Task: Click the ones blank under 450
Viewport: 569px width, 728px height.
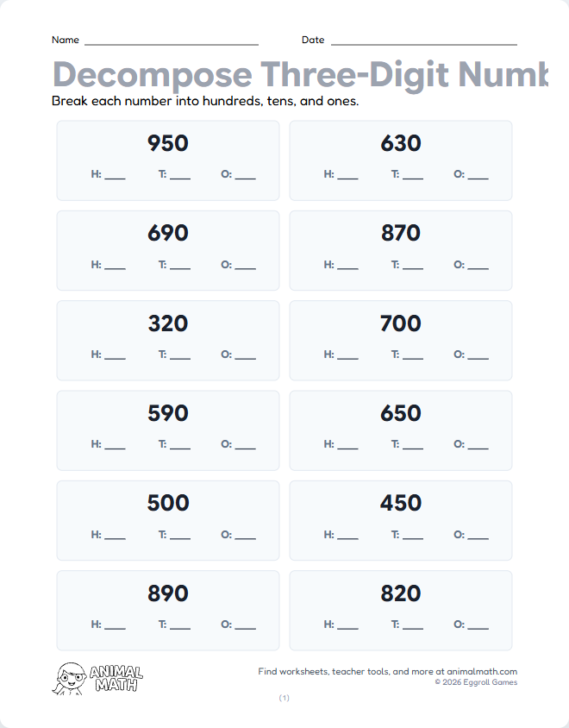Action: point(478,536)
